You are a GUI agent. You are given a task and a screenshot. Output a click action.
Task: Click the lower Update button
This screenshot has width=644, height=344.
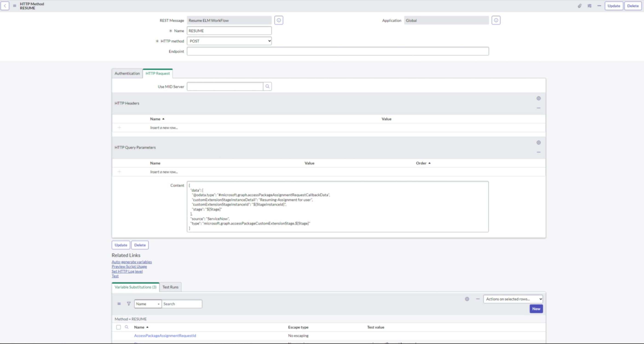point(121,245)
